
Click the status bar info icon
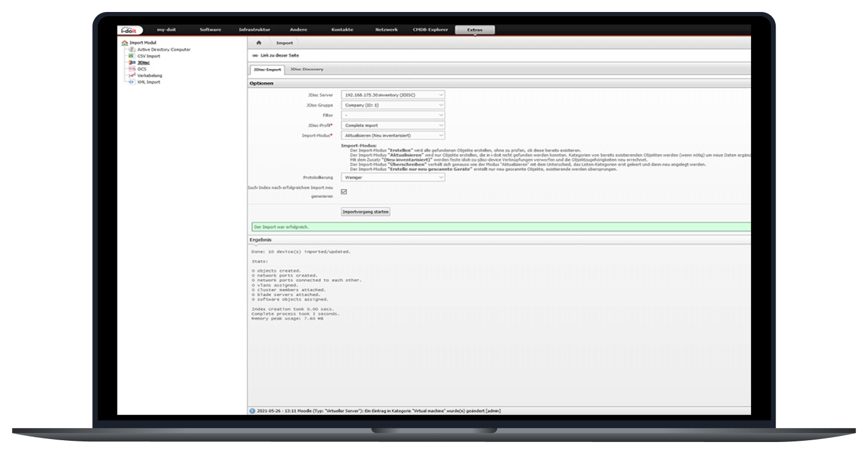coord(252,411)
